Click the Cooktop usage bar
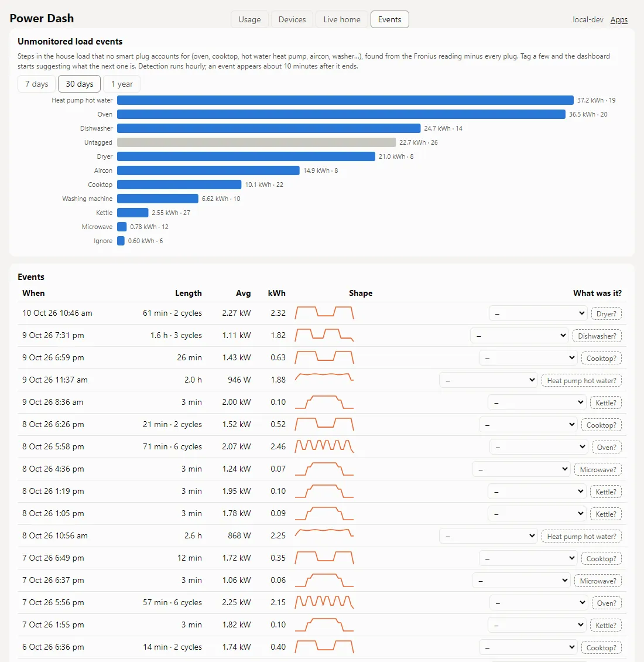Screen dimensions: 644x662 click(179, 185)
